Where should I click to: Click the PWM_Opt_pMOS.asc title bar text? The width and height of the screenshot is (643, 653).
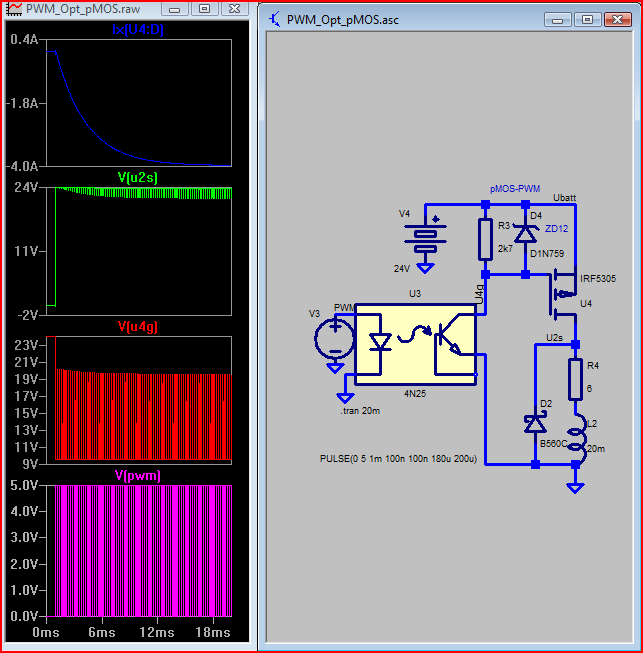pos(343,20)
